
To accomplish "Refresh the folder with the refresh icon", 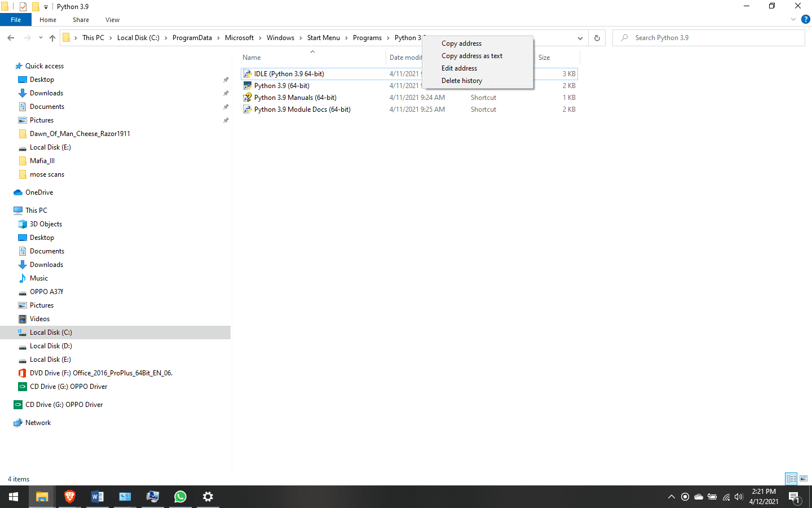I will coord(597,38).
